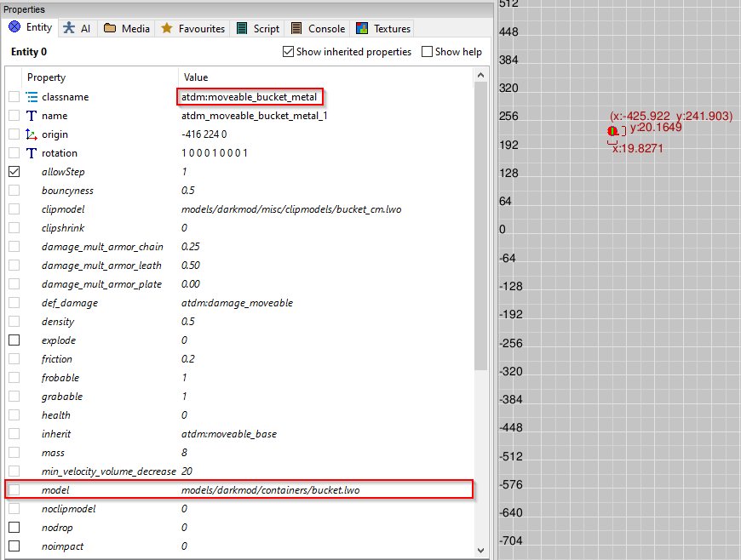Click the Media folder icon

tap(110, 28)
